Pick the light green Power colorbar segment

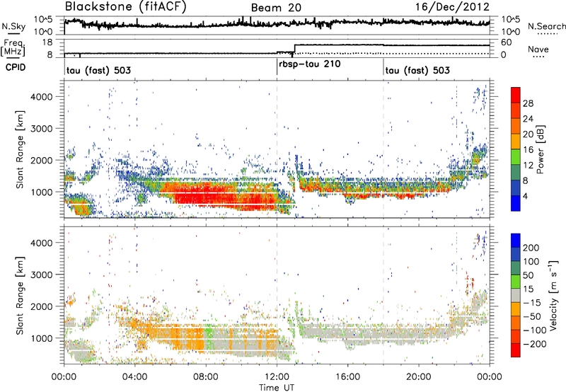click(516, 157)
